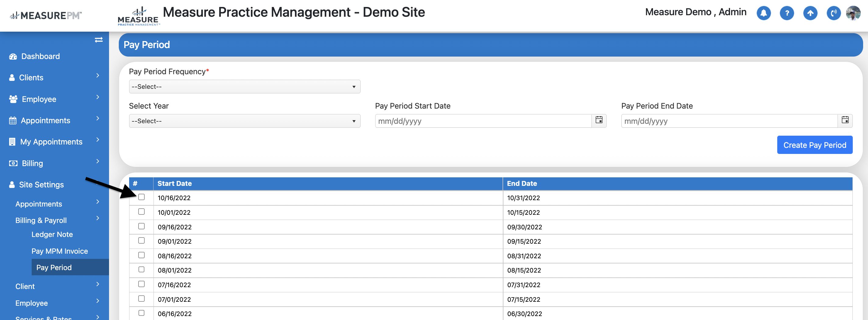Expand the My Appointments chevron

[98, 140]
